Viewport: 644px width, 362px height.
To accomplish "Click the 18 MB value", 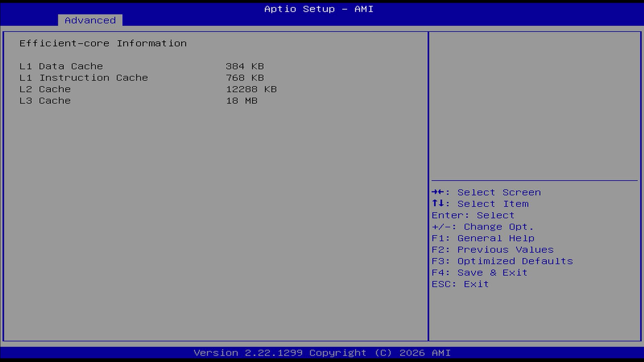I will 241,101.
